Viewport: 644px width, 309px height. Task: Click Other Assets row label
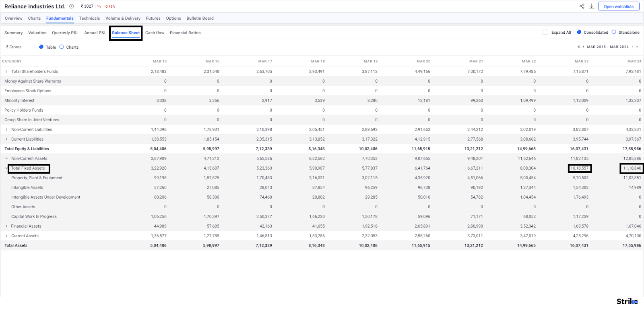click(23, 207)
